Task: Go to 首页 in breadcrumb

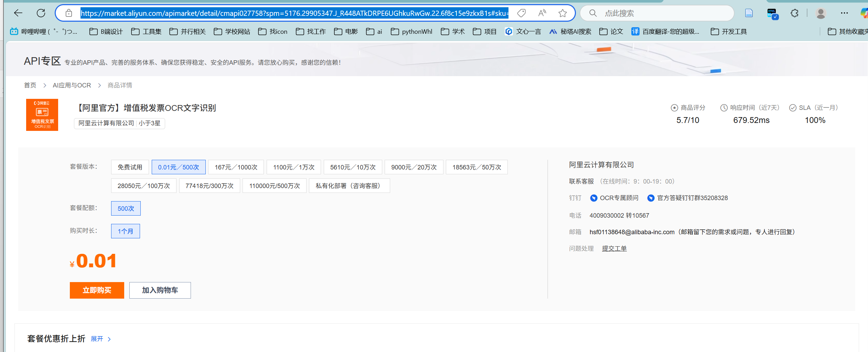Action: pos(30,85)
